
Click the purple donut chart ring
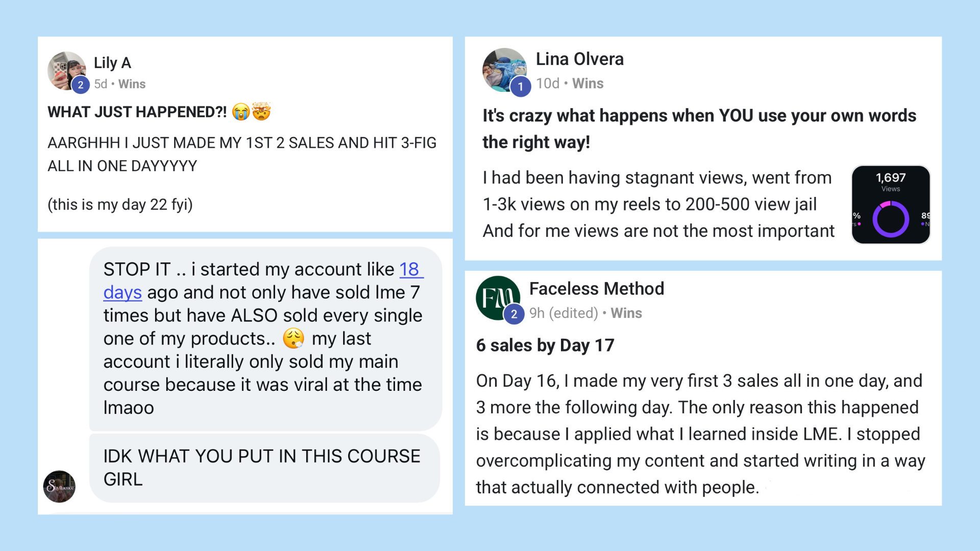tap(891, 219)
